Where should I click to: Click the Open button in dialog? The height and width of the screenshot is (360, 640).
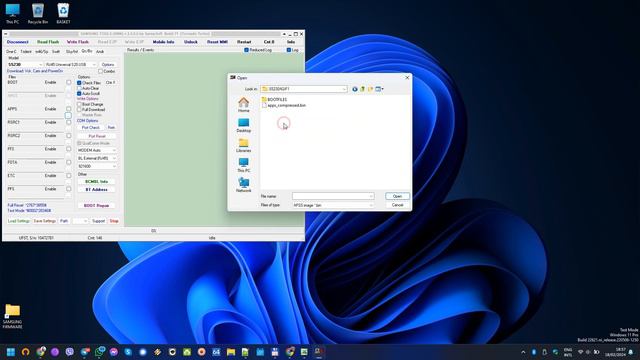[397, 196]
